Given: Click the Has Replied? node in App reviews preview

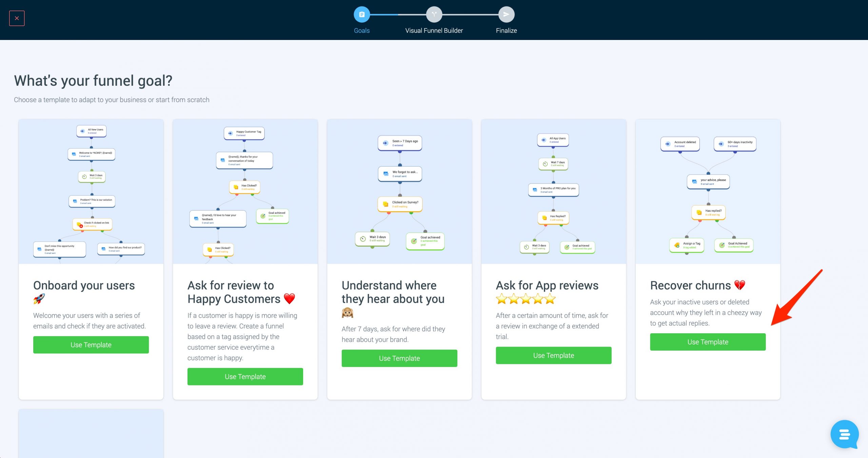Looking at the screenshot, I should 553,217.
